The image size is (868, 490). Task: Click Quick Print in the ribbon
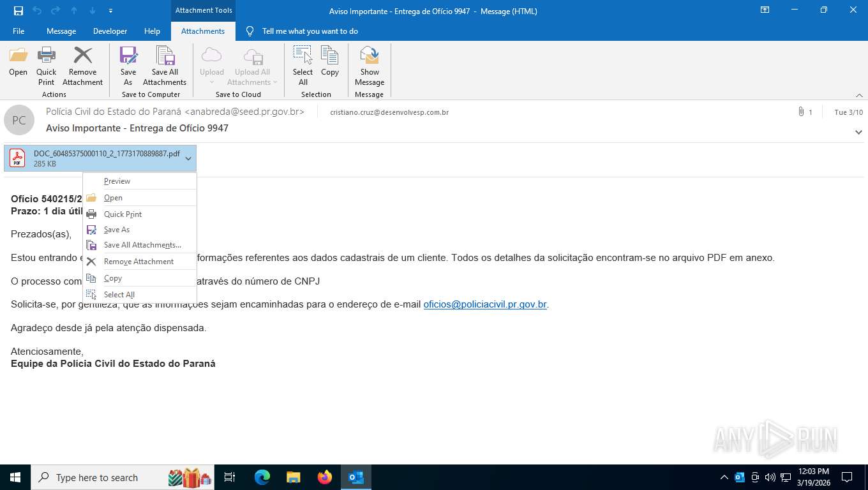click(x=47, y=66)
